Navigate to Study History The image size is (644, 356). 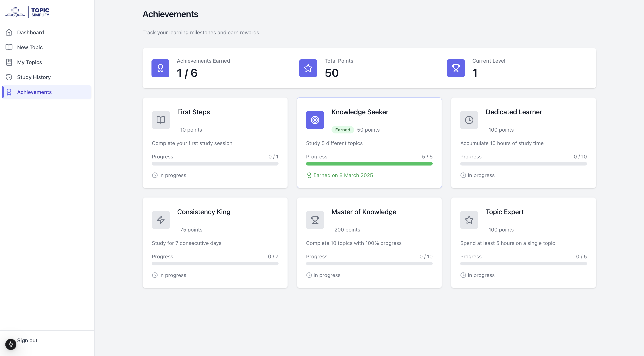34,77
